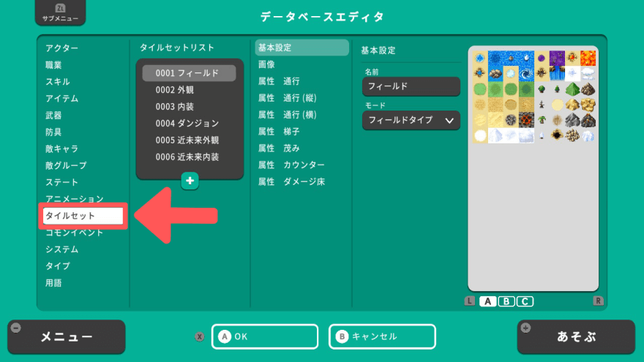Select the lava tile in tileset palette
This screenshot has height=362, width=644.
(x=588, y=59)
